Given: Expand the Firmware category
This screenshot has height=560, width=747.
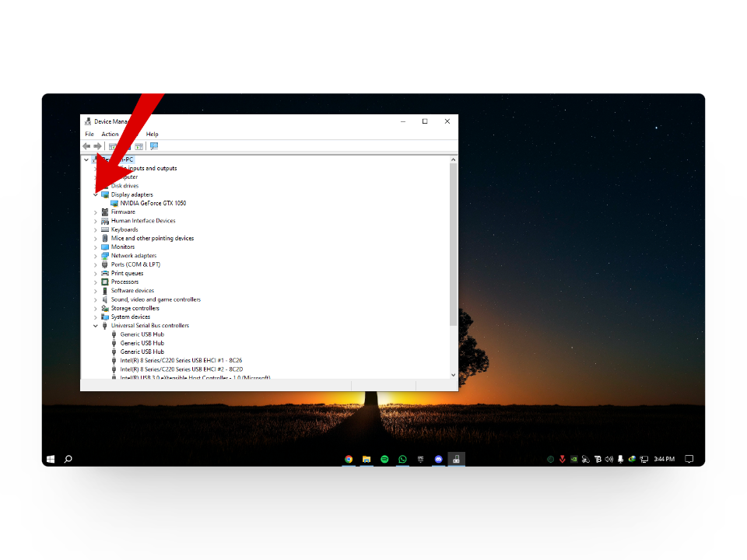Looking at the screenshot, I should pos(96,212).
